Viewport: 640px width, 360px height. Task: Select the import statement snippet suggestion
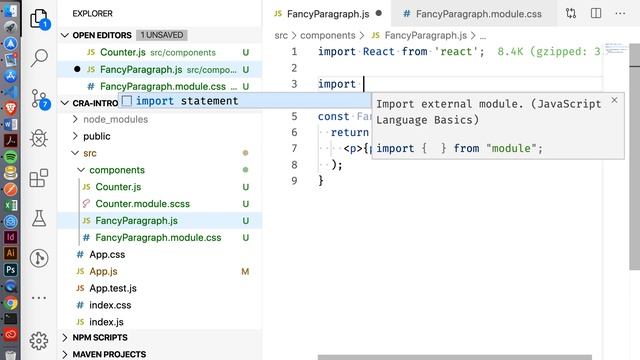coord(244,101)
